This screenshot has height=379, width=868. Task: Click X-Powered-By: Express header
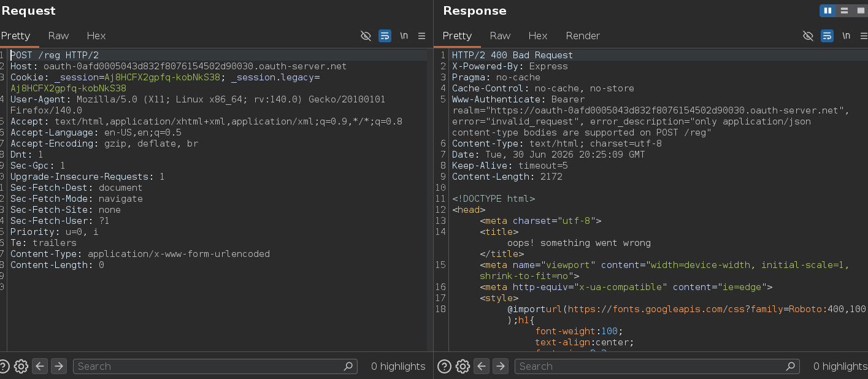tap(510, 66)
